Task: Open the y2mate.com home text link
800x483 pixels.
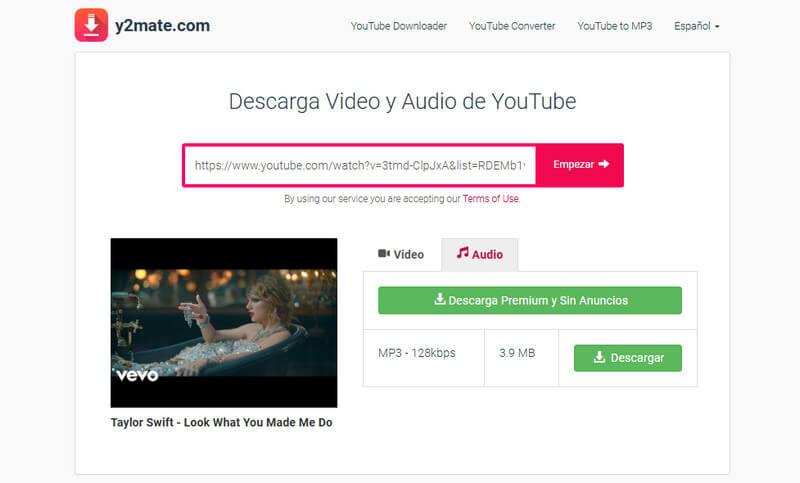Action: pyautogui.click(x=162, y=26)
